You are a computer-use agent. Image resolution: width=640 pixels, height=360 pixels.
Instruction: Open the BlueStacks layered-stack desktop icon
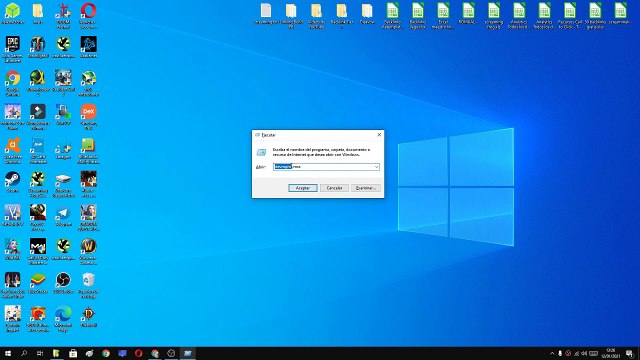(x=38, y=282)
